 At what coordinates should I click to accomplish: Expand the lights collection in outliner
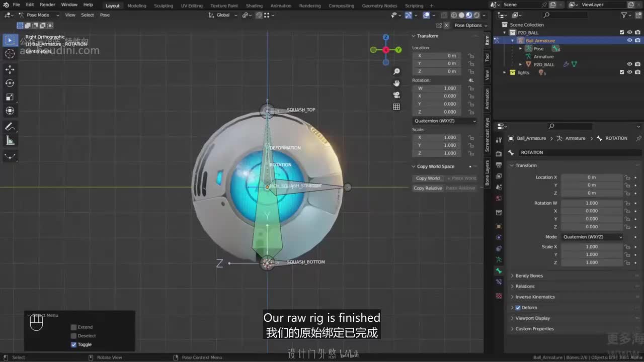(x=505, y=72)
